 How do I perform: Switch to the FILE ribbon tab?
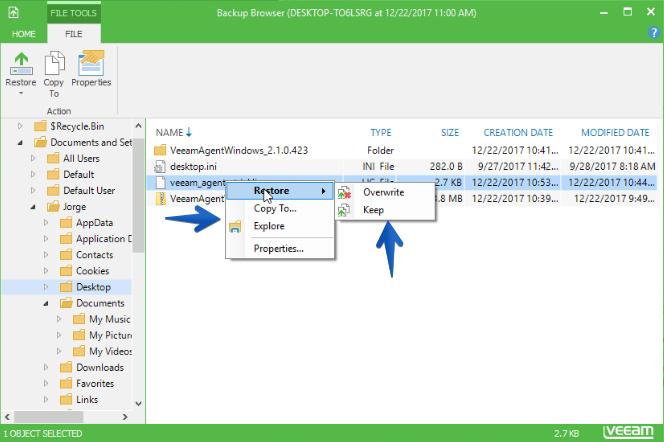tap(74, 34)
